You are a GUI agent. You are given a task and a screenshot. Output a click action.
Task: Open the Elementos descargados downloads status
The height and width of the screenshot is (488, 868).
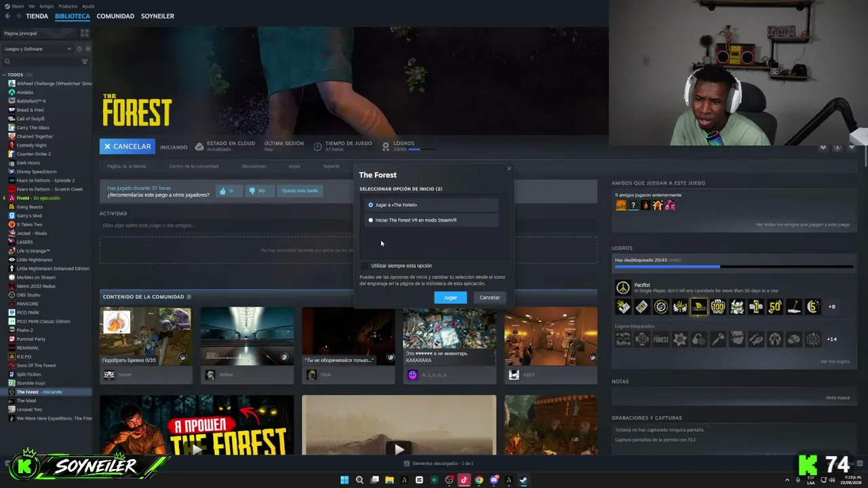pyautogui.click(x=439, y=464)
